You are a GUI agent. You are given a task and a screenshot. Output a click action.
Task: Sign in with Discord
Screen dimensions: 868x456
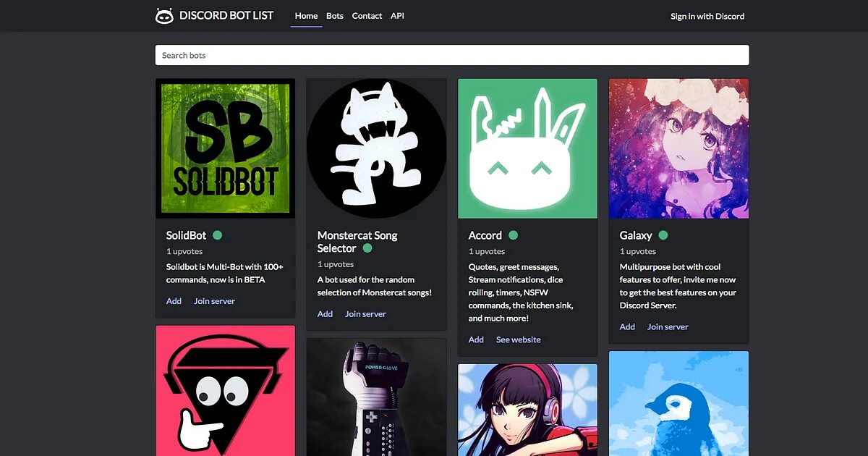[x=707, y=16]
